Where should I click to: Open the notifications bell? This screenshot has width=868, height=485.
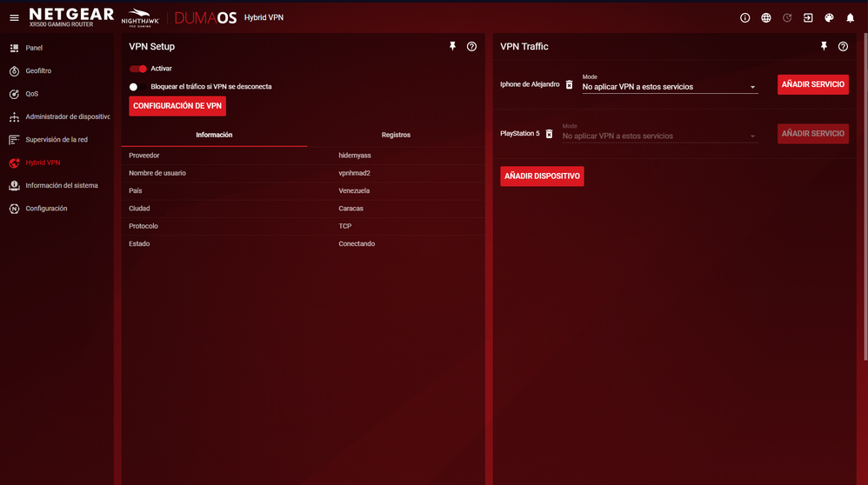coord(851,17)
